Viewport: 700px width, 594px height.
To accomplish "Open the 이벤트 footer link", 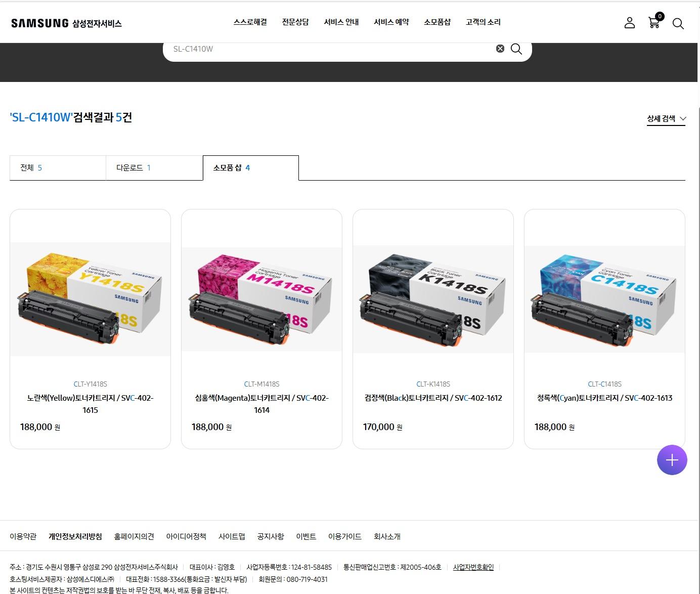I will 306,536.
